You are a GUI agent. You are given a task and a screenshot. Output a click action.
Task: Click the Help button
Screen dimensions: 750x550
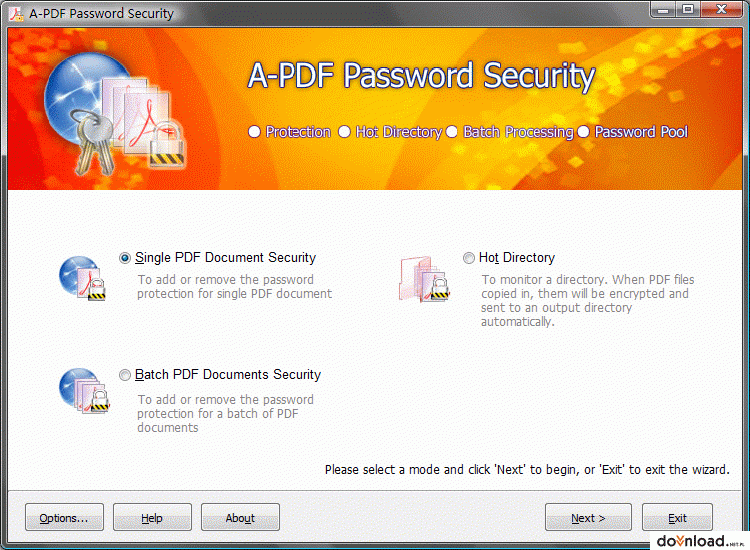pyautogui.click(x=152, y=517)
